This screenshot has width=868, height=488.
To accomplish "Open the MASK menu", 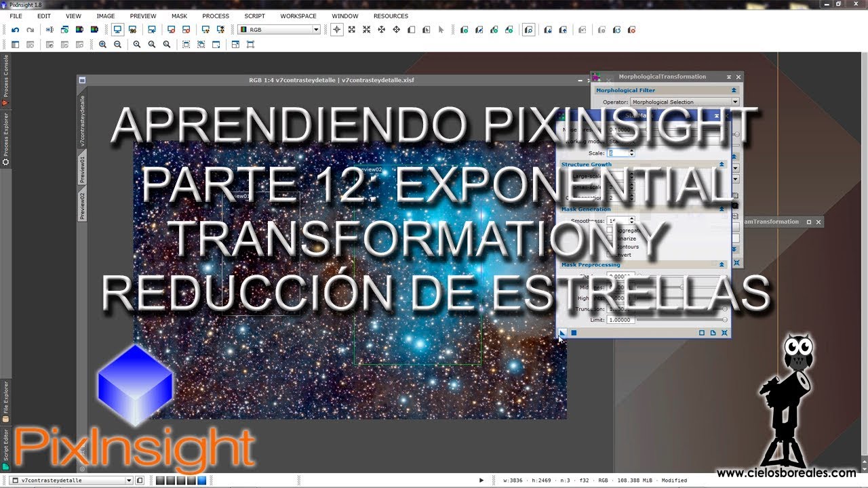I will pos(179,16).
